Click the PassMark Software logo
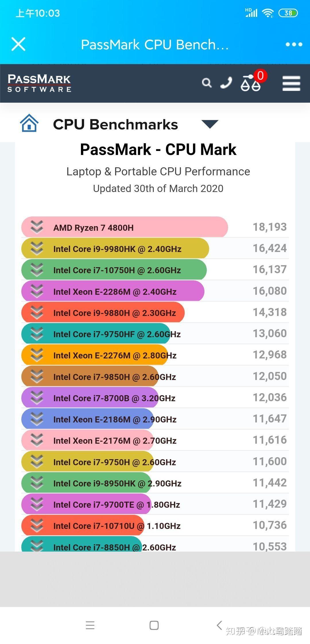The image size is (310, 644). pyautogui.click(x=39, y=84)
